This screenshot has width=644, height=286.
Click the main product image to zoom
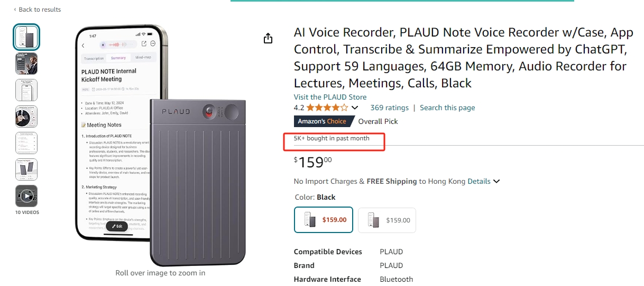tap(160, 146)
